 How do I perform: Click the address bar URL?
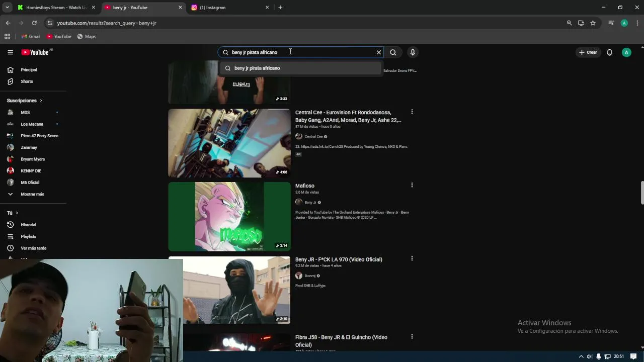107,23
